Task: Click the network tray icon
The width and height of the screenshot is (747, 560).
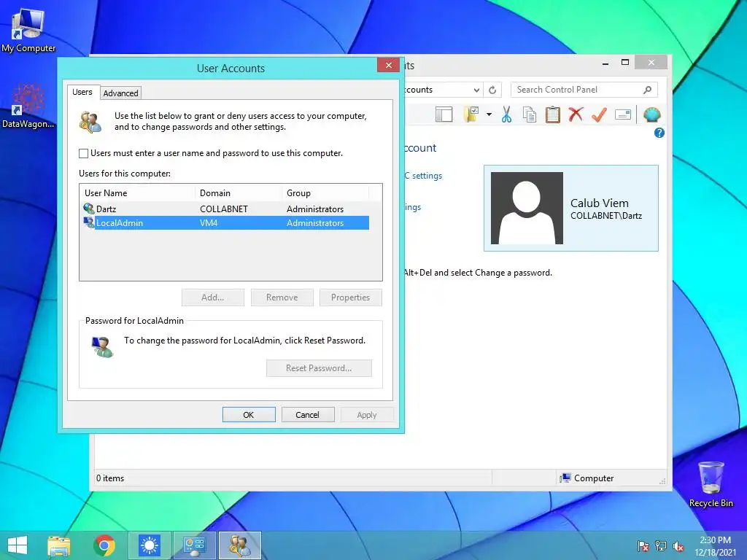Action: 661,546
